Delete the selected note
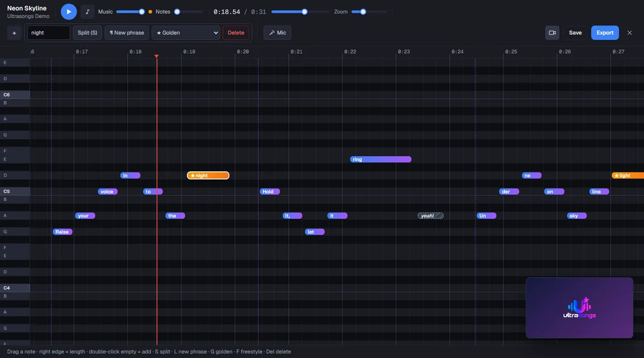 (x=236, y=33)
